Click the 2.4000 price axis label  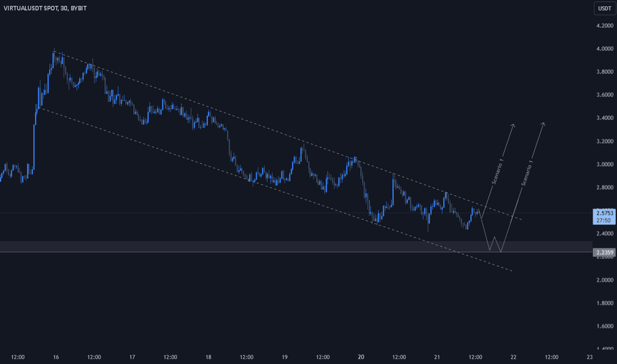pyautogui.click(x=605, y=234)
